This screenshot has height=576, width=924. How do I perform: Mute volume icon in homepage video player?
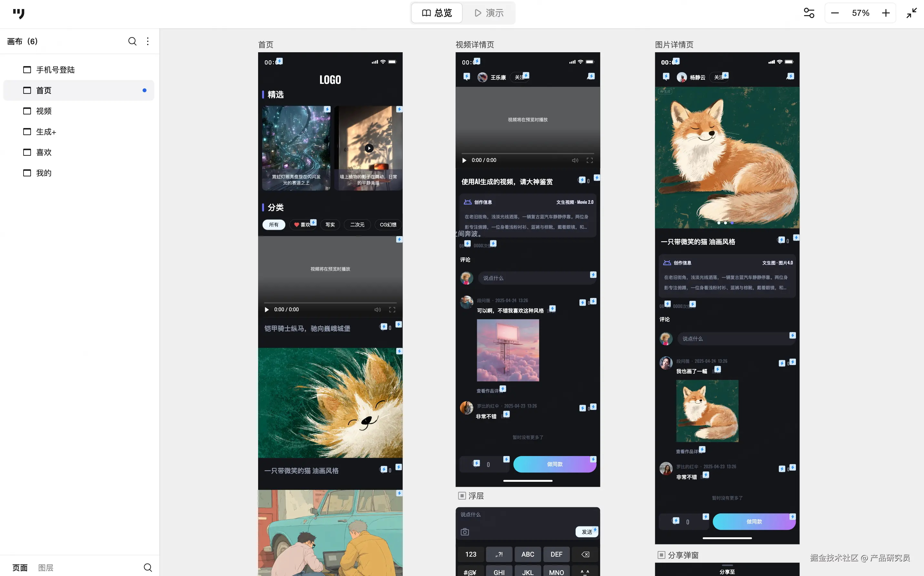click(x=377, y=310)
